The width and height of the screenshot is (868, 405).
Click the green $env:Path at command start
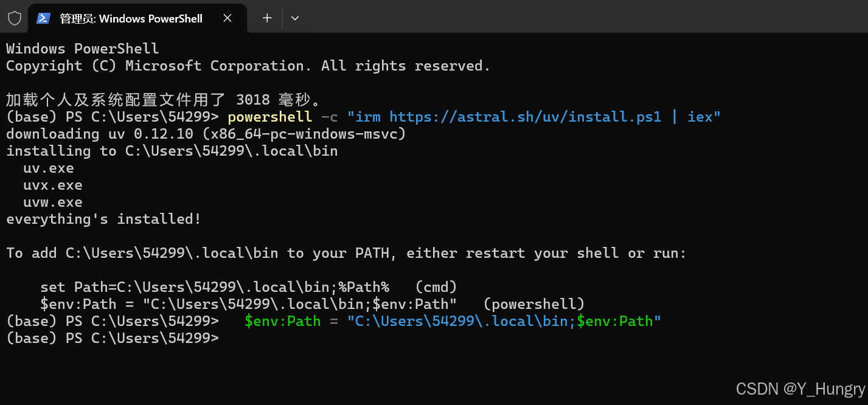pyautogui.click(x=283, y=321)
